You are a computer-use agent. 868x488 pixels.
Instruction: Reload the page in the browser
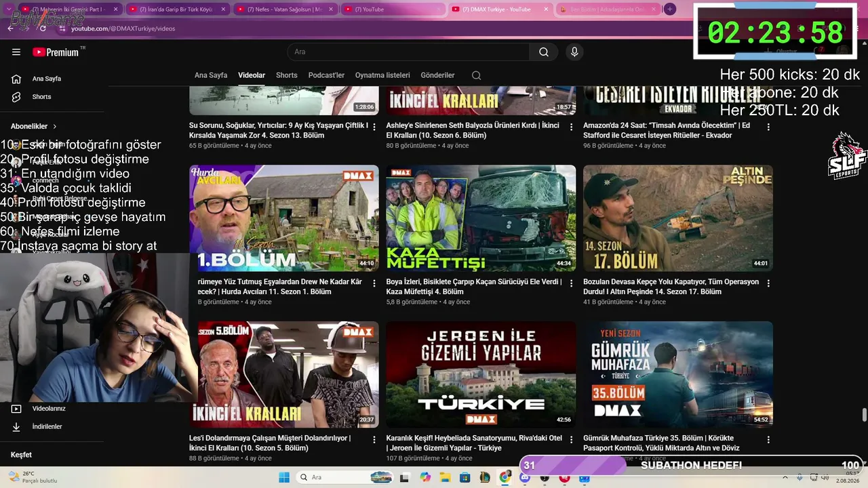(x=43, y=28)
